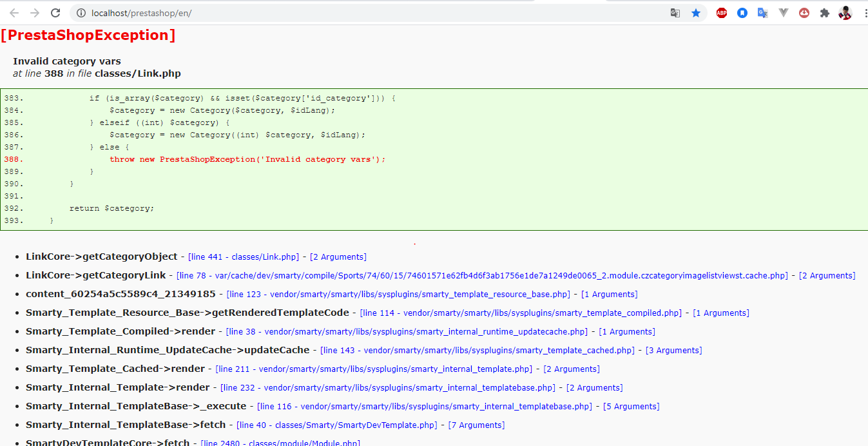Show the 3 Arguments of Smarty_Internal_Runtime_UpdateCache->updateCache
The width and height of the screenshot is (868, 446).
673,351
